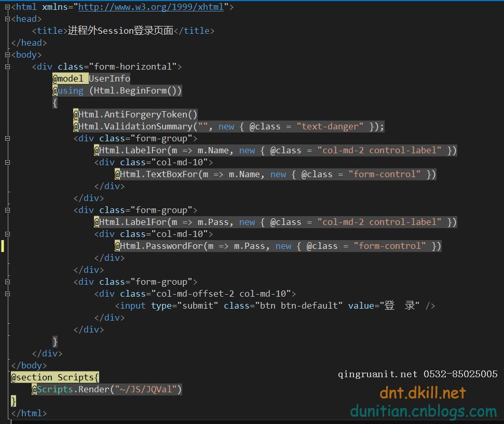504x424 pixels.
Task: Collapse the form-group div containing m.Pass label
Action: 8,210
